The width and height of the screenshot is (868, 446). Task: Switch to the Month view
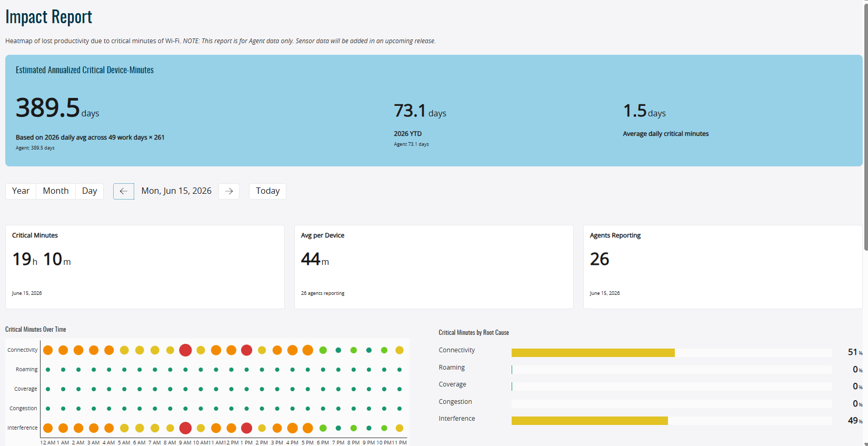56,191
